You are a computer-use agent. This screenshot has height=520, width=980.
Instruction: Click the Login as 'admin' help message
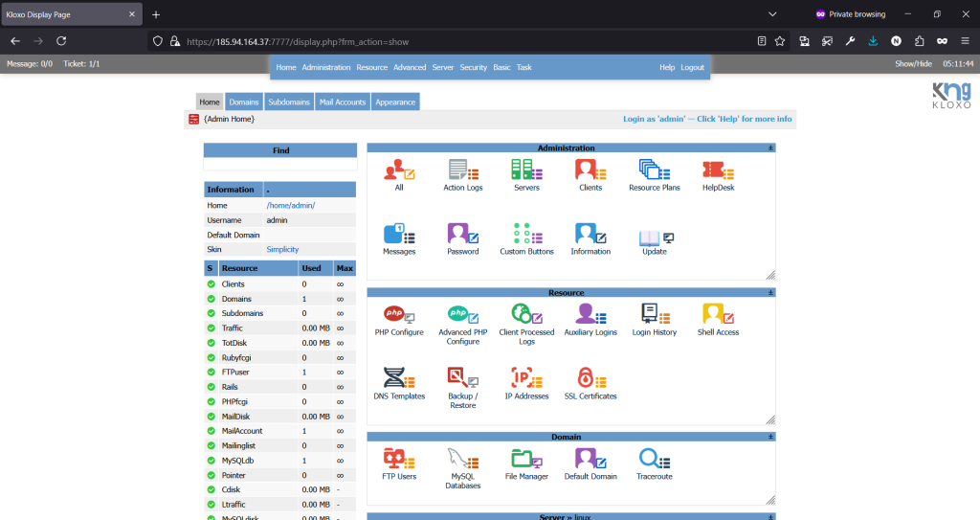point(707,119)
